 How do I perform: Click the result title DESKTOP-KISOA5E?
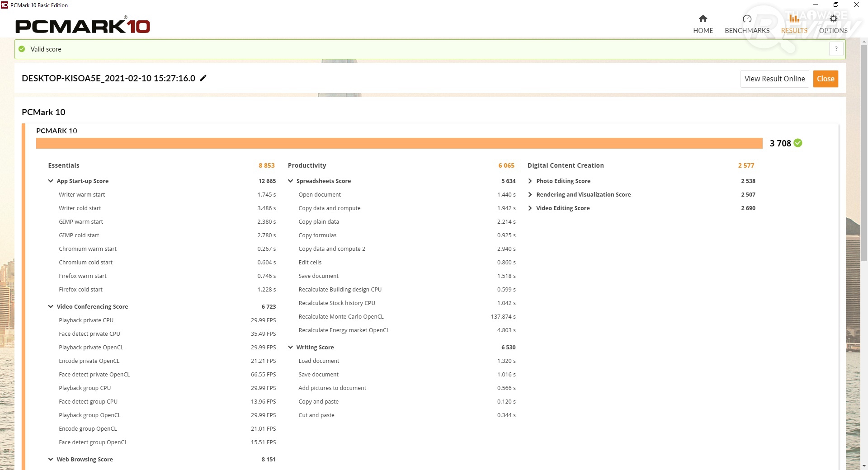tap(108, 78)
